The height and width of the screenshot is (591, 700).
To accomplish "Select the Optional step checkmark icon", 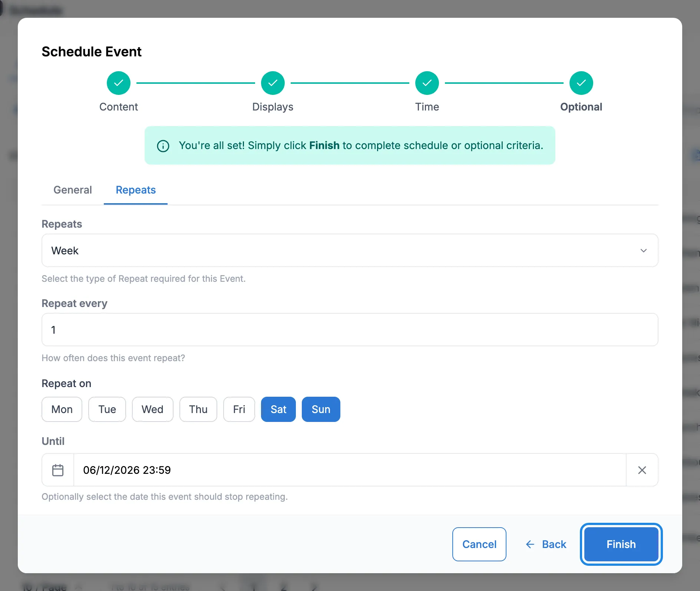I will coord(581,83).
